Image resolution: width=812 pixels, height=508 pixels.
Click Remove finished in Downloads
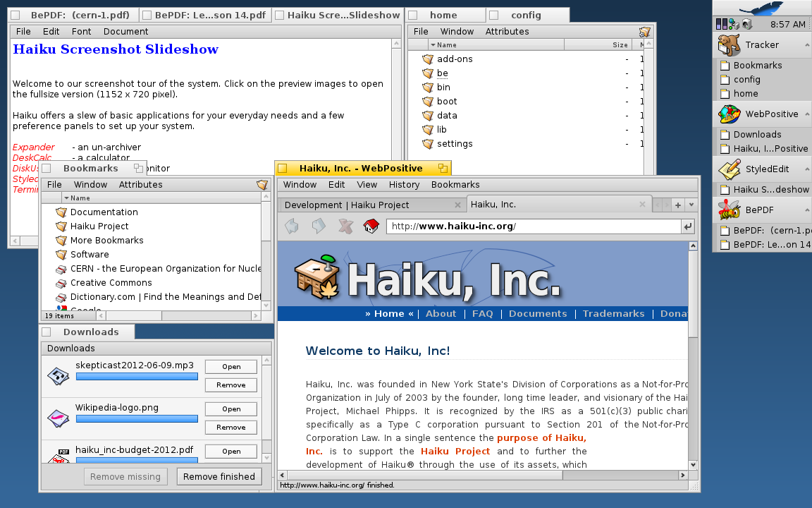pos(219,477)
